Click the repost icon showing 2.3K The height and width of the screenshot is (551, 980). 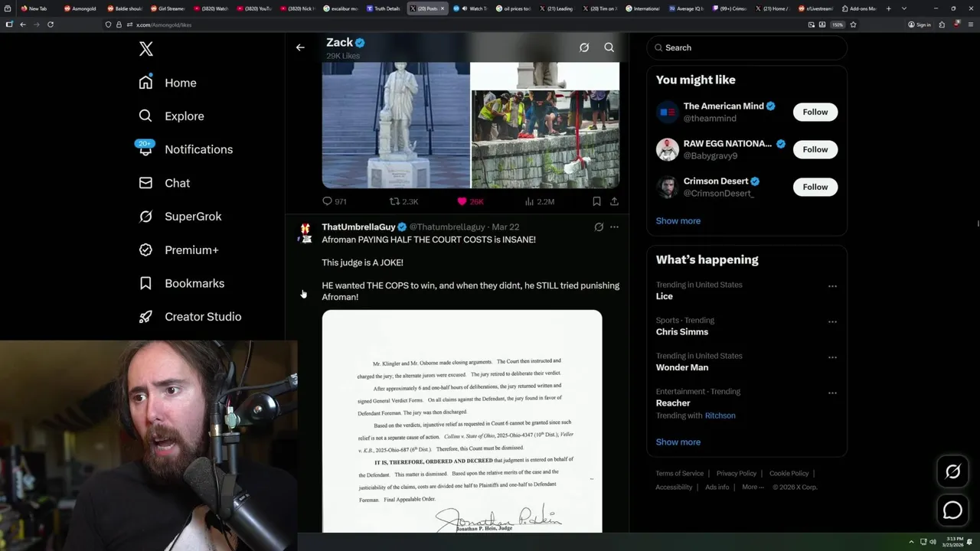pos(403,201)
